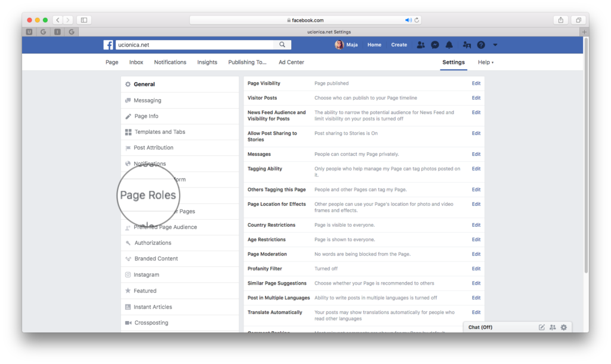The image size is (611, 364).
Task: Toggle the Safari sidebar button
Action: point(84,20)
